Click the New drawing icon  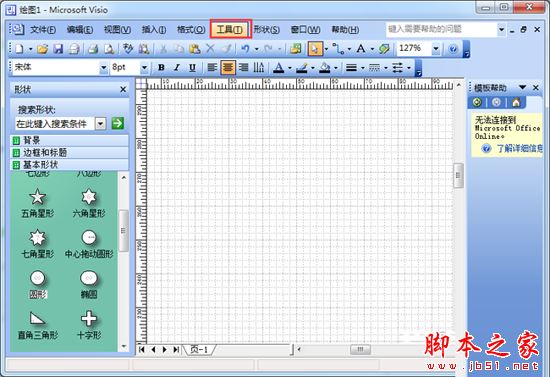click(20, 49)
